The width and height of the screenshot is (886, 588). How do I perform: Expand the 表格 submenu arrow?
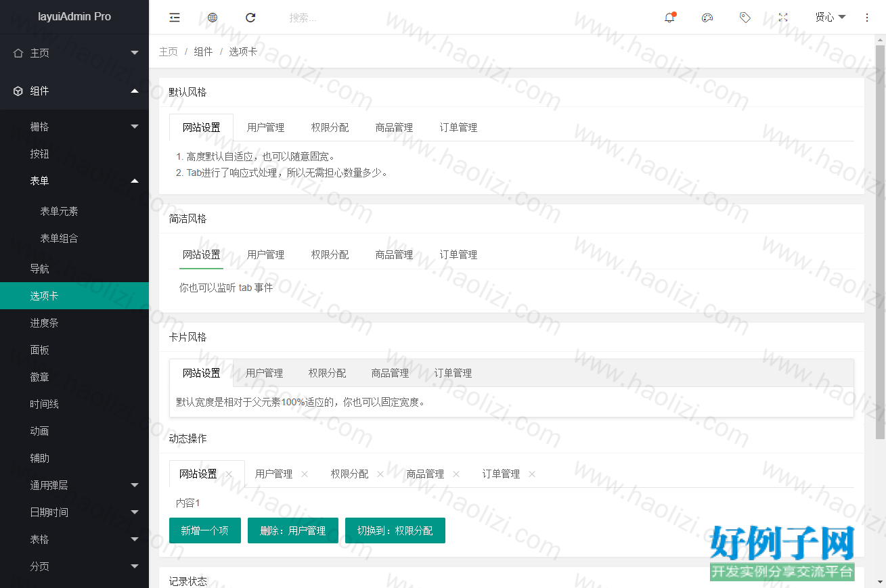tap(135, 539)
